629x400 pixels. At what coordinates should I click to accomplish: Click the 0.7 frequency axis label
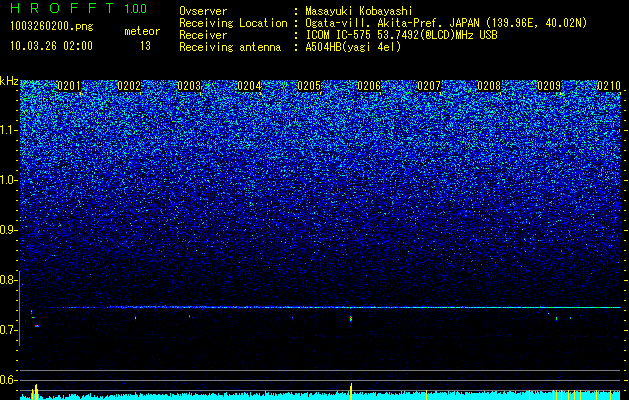(8, 330)
